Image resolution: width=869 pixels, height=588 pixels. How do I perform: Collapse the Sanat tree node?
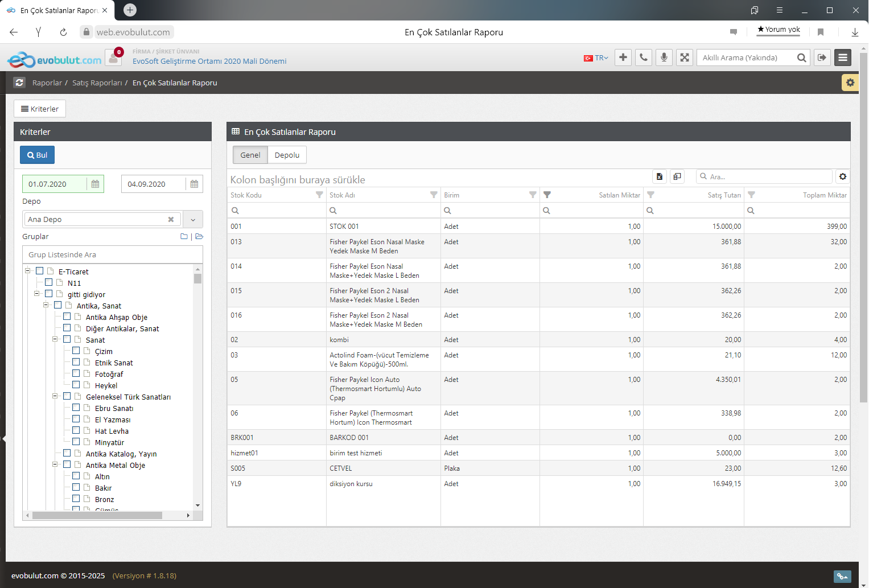tap(55, 339)
